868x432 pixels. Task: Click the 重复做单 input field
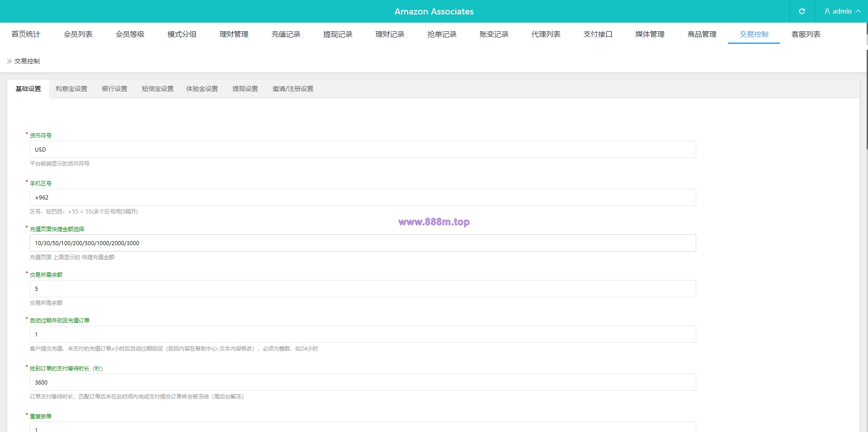[363, 427]
